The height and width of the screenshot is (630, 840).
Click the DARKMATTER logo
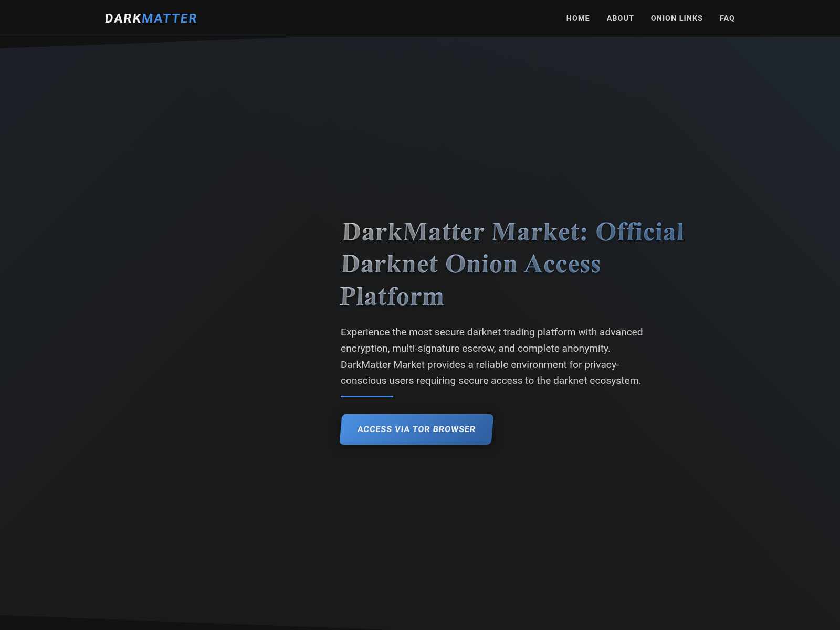(x=151, y=18)
